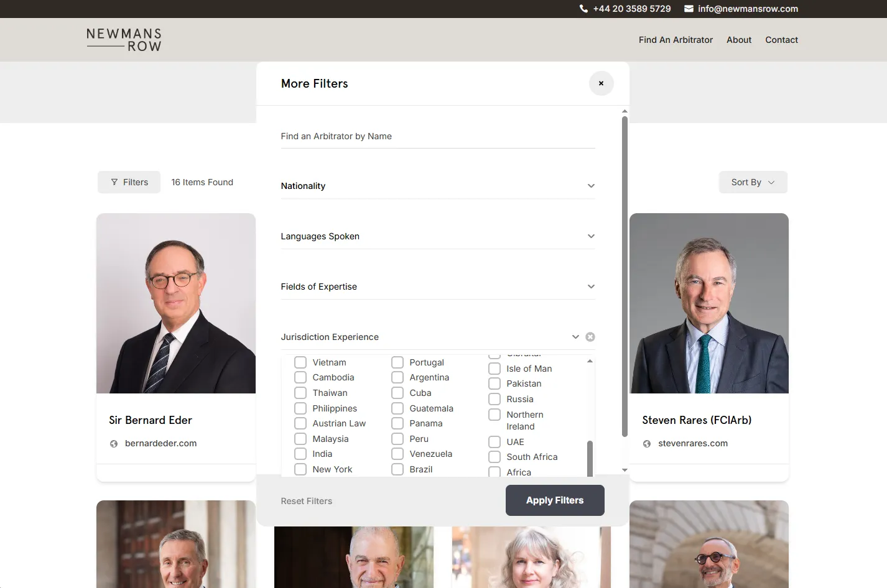Click the globe icon beside stevenrares.com

(647, 444)
